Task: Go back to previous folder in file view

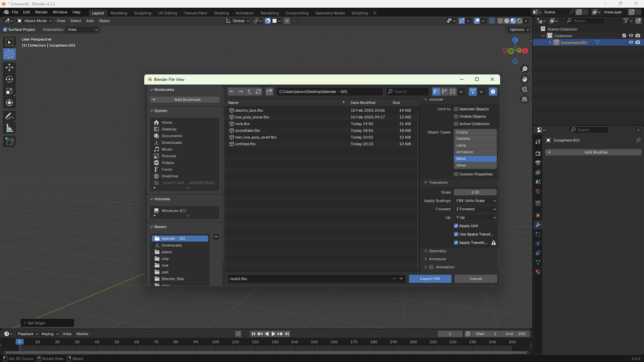Action: tap(232, 92)
